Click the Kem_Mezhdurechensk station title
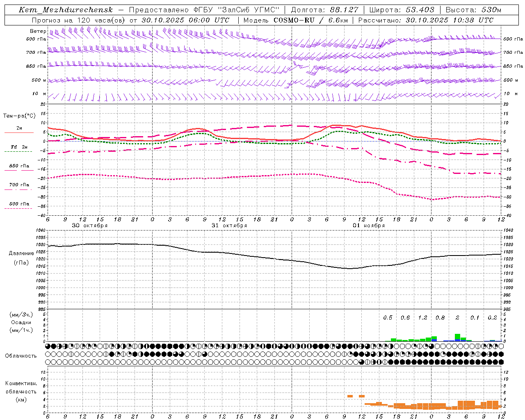This screenshot has width=525, height=420. [66, 10]
